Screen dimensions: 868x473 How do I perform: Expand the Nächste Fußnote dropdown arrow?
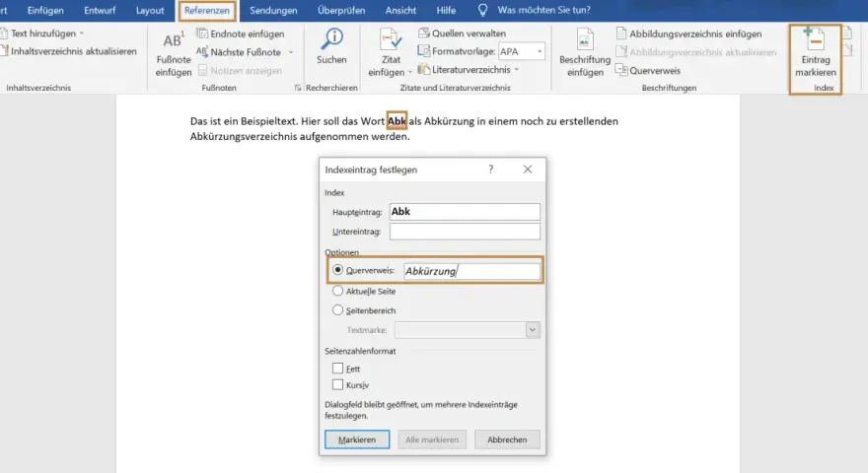291,52
